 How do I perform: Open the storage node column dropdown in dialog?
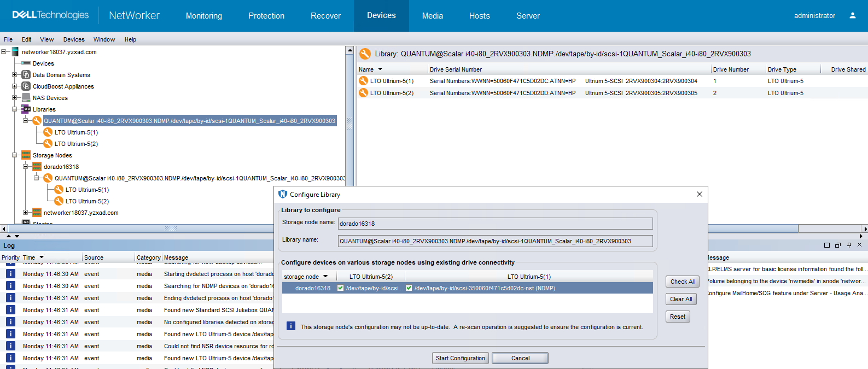325,277
